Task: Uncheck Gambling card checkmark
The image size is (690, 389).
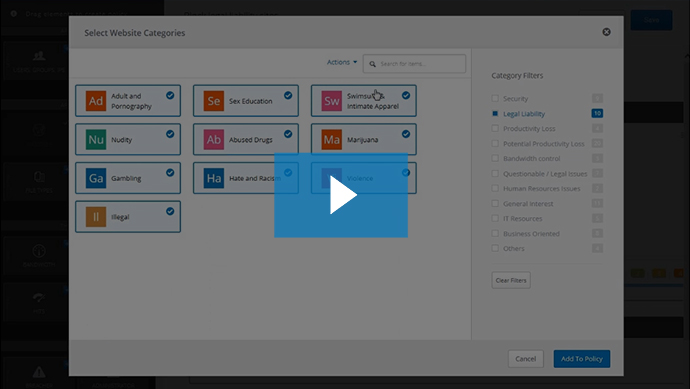Action: 170,172
